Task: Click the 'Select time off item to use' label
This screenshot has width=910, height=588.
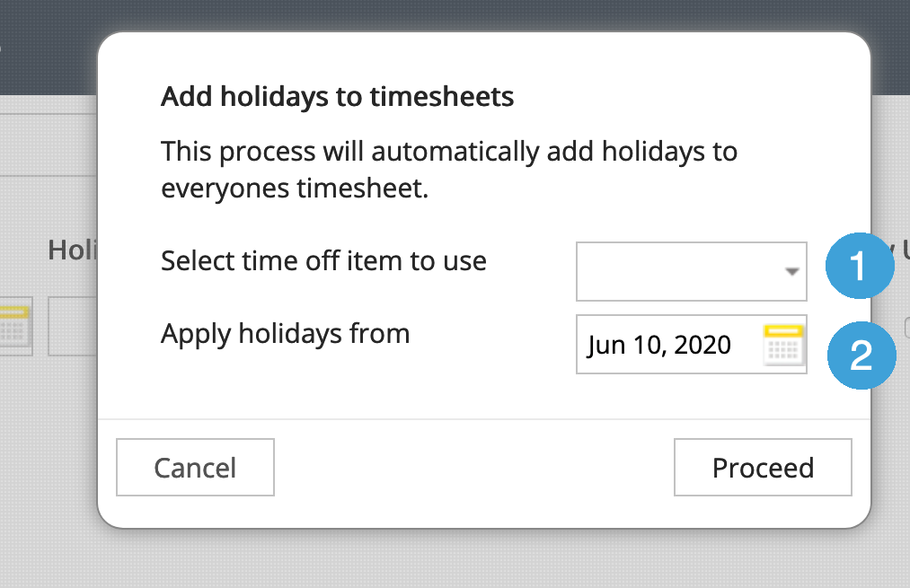Action: coord(323,261)
